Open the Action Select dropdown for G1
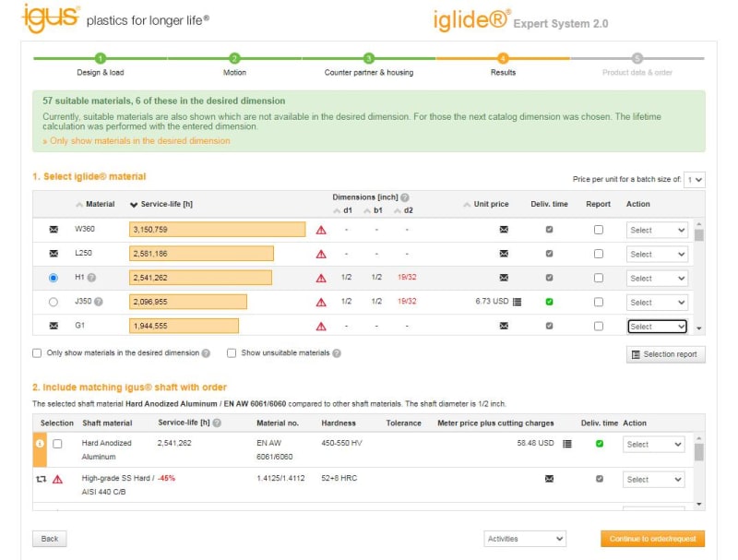Screen dimensions: 738x560 657,326
